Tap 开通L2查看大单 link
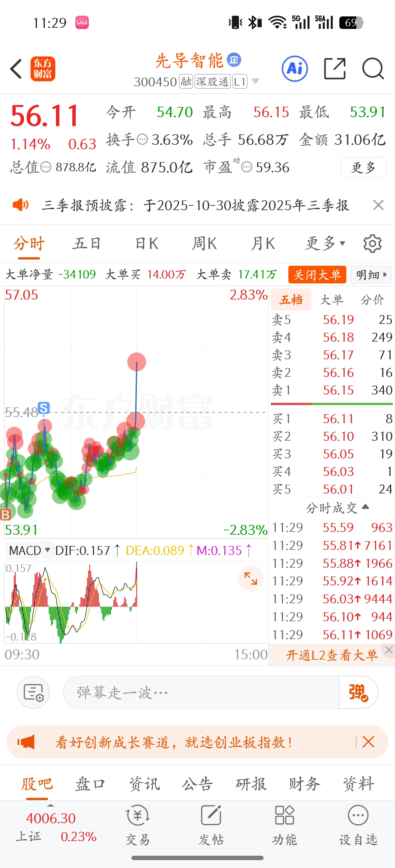The width and height of the screenshot is (395, 868). click(332, 655)
